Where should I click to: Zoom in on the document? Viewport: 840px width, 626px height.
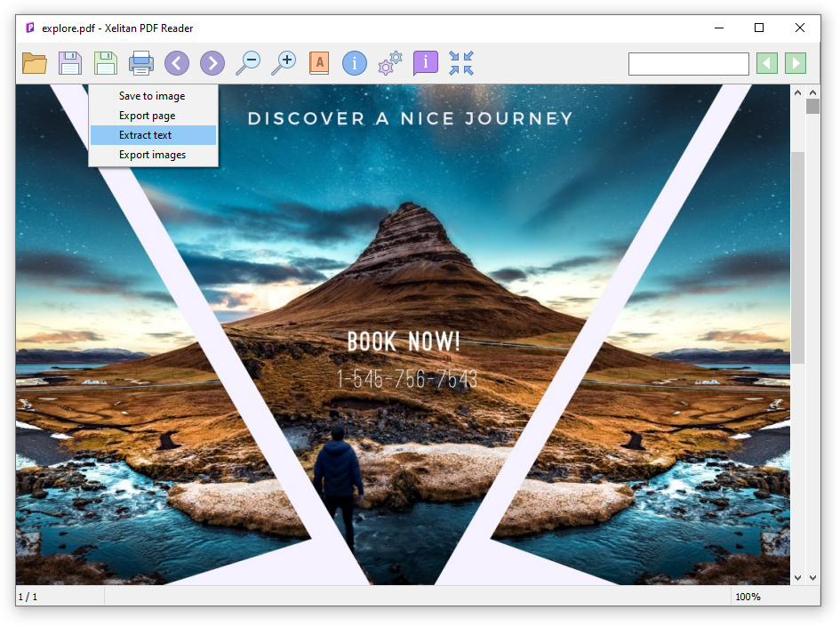click(284, 63)
